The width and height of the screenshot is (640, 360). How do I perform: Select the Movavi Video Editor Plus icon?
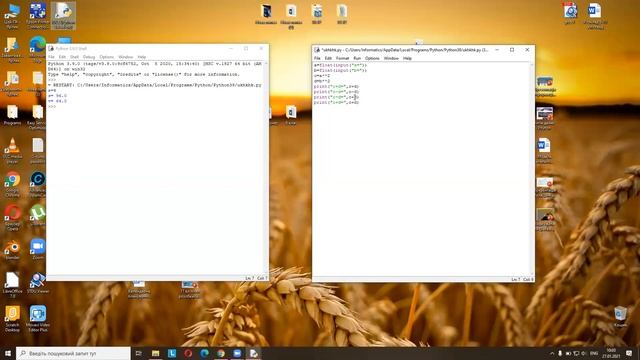coord(38,318)
